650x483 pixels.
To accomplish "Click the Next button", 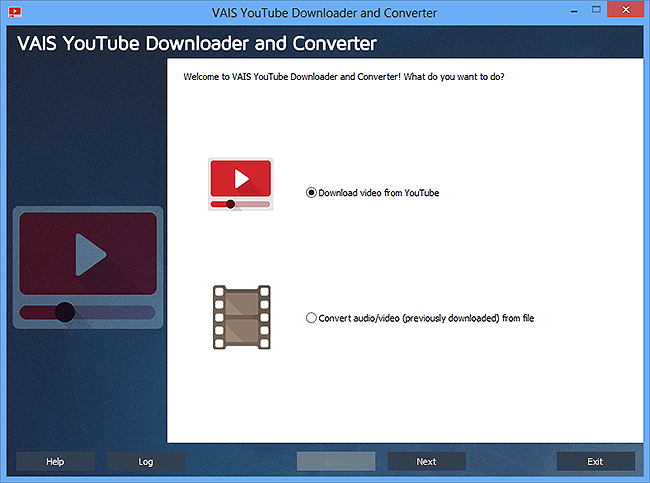I will (x=427, y=461).
